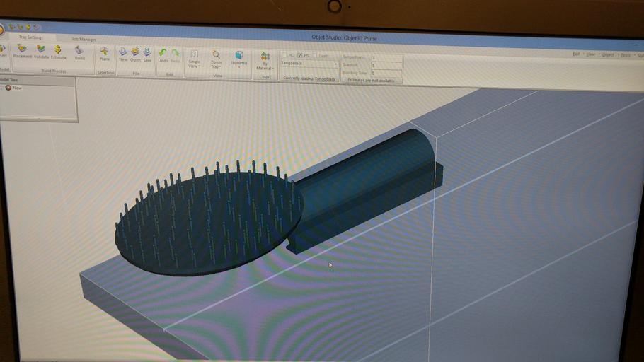Enable the HQ print mode checkbox
The image size is (644, 362).
click(285, 55)
